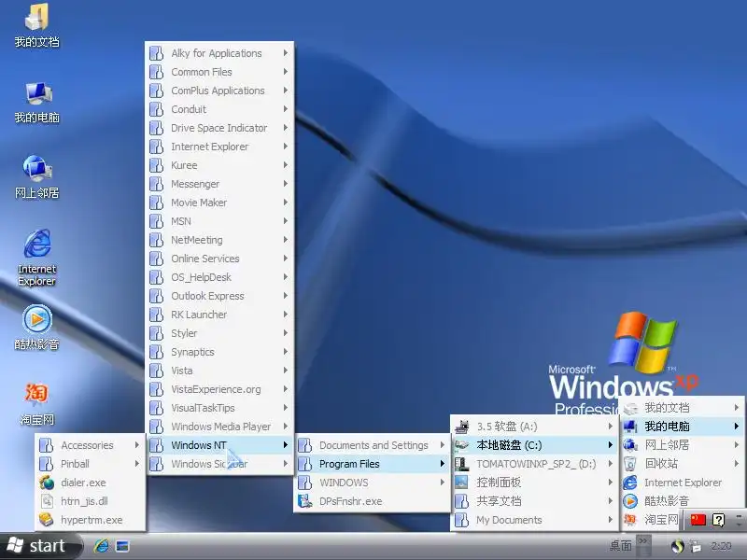Open Outlook Express folder entry
The width and height of the screenshot is (747, 560).
(x=219, y=296)
